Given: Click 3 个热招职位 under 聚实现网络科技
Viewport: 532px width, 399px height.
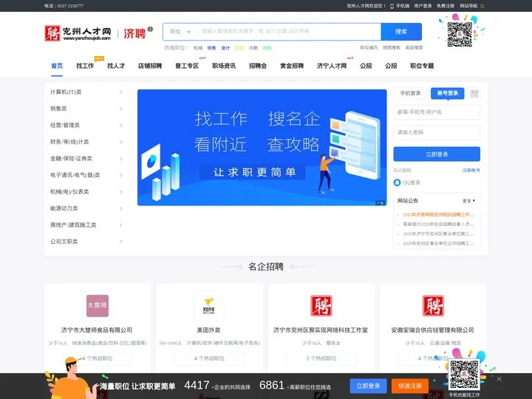Looking at the screenshot, I should point(321,358).
